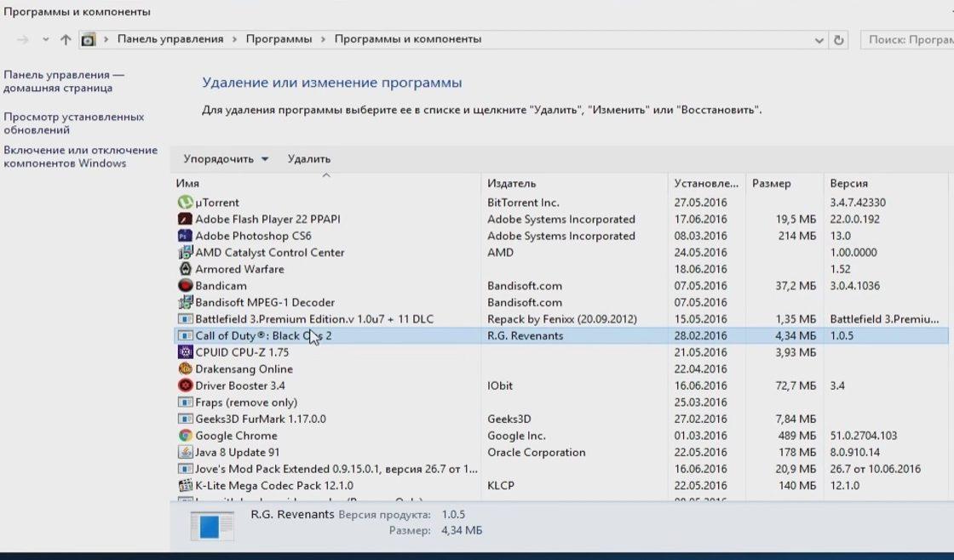Click the Java 8 Update 91 icon
This screenshot has height=560, width=954.
point(185,452)
